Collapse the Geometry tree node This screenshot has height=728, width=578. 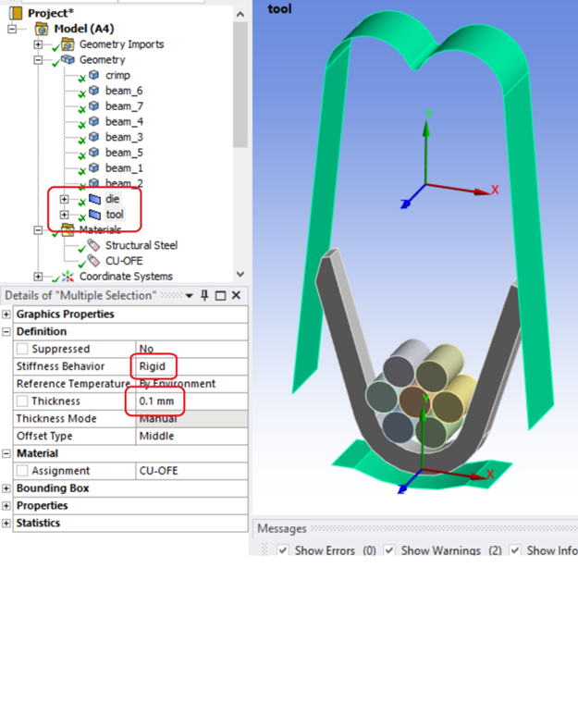(x=38, y=60)
